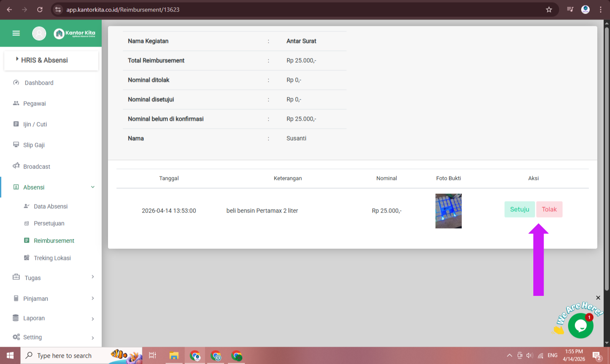Open the WhatsApp chat support bubble
Screen dimensions: 610x364
click(580, 326)
